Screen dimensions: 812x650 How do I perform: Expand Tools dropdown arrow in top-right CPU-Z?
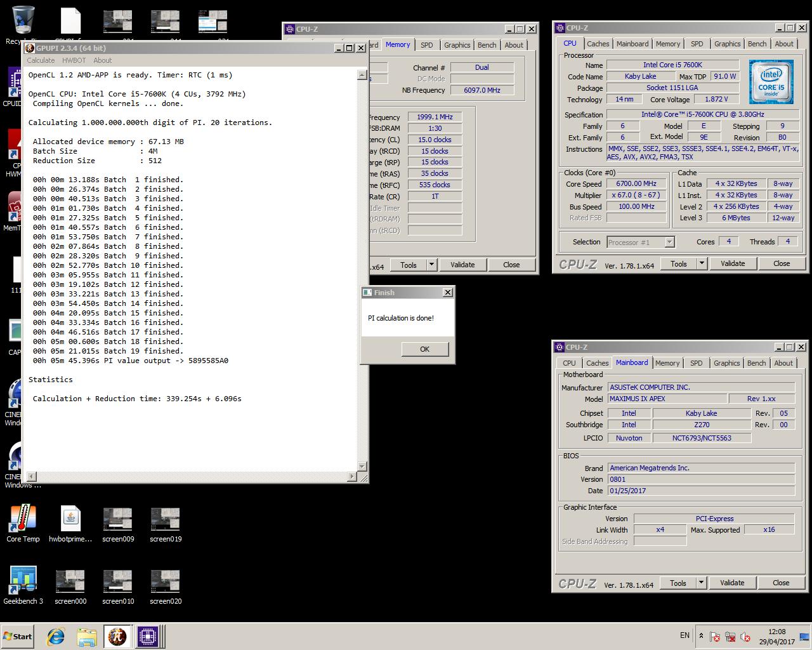coord(702,263)
